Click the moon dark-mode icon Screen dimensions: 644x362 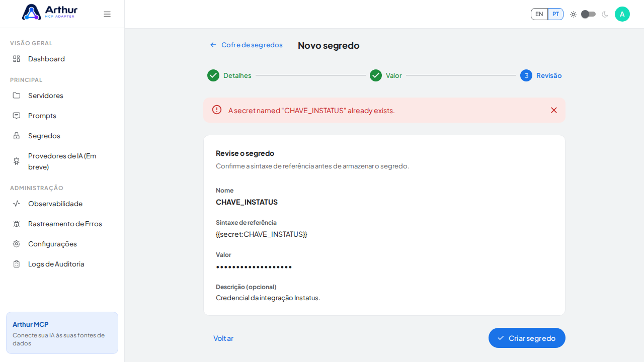pos(605,14)
